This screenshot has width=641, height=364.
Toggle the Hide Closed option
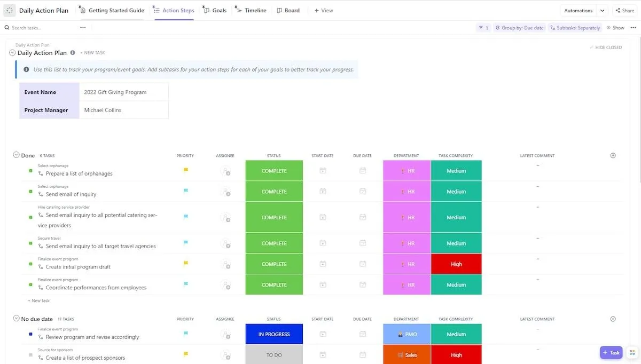pyautogui.click(x=606, y=48)
